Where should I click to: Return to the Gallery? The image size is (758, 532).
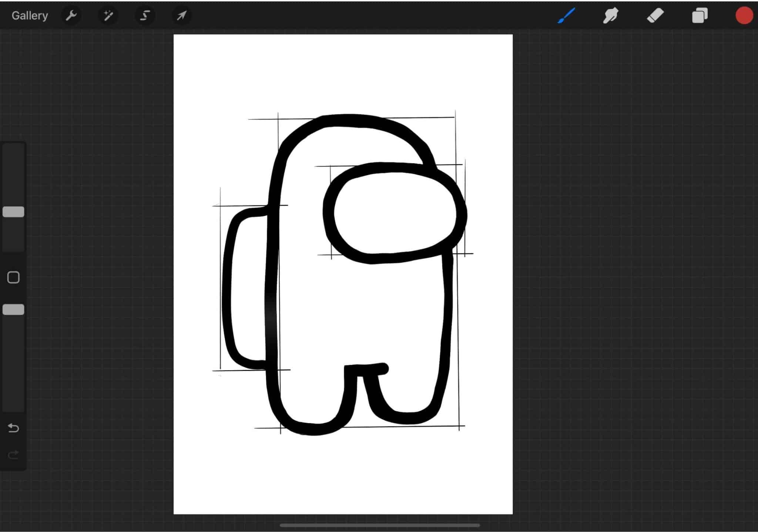[30, 15]
